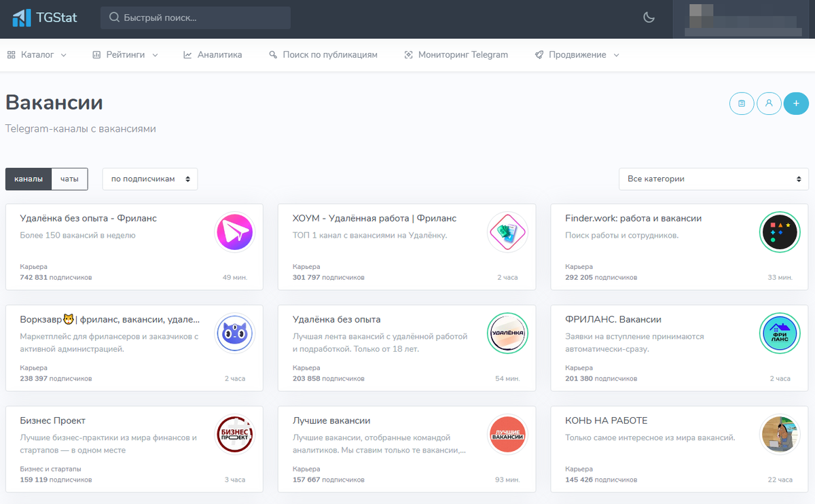Click the КОНЬ НА РАБОТЕ avatar
This screenshot has height=504, width=815.
coord(780,435)
